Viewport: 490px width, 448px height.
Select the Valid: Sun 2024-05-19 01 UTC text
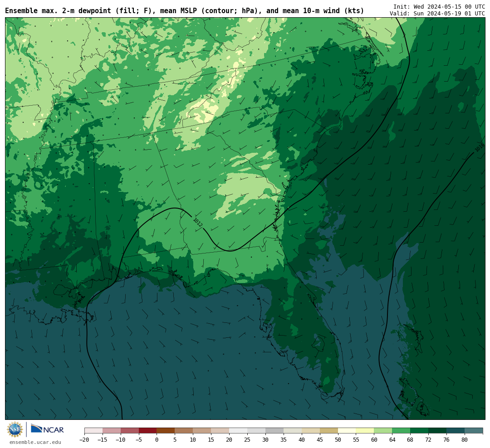[437, 14]
